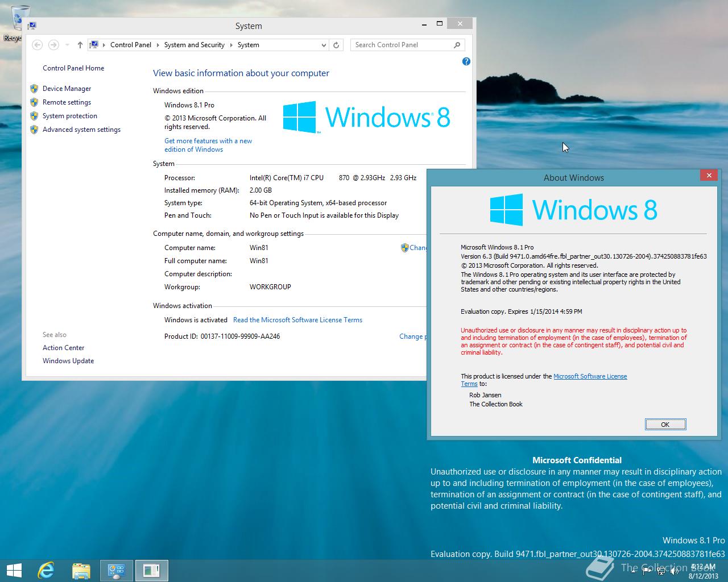Click the shield icon beside System protection
Image resolution: width=728 pixels, height=582 pixels.
coord(34,116)
